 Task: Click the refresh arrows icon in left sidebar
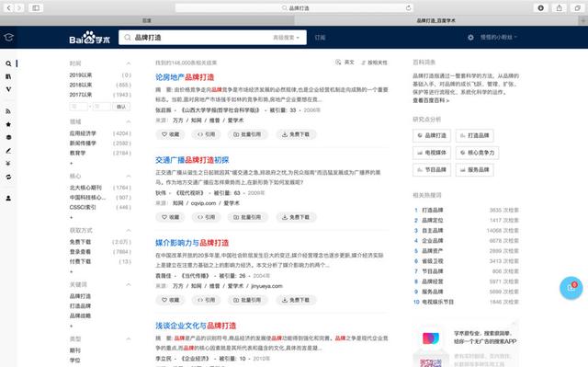tap(8, 177)
